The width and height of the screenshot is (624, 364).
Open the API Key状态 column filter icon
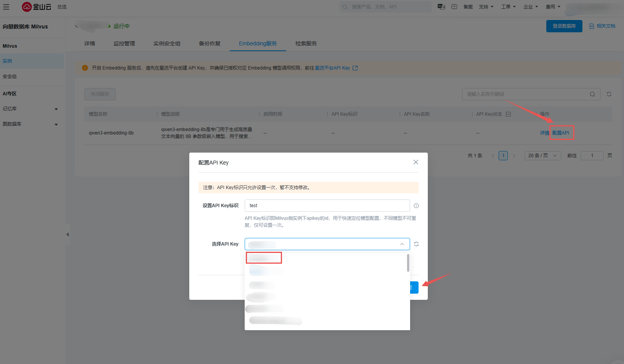508,114
